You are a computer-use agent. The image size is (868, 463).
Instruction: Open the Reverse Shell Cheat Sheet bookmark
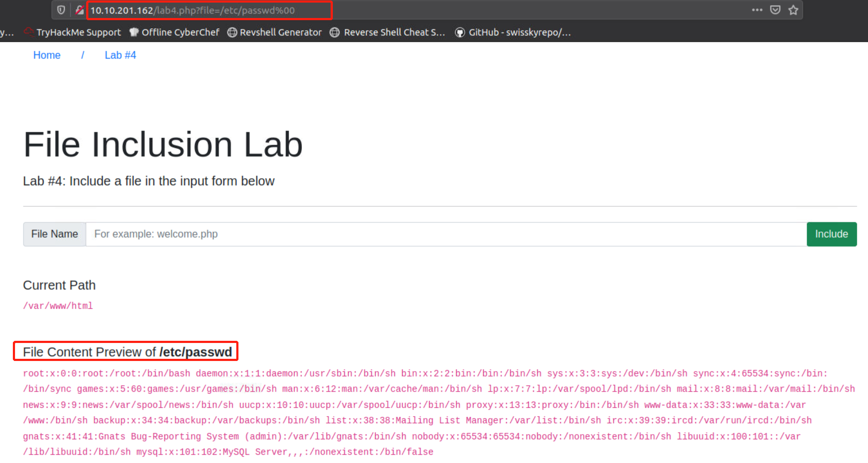tap(388, 32)
